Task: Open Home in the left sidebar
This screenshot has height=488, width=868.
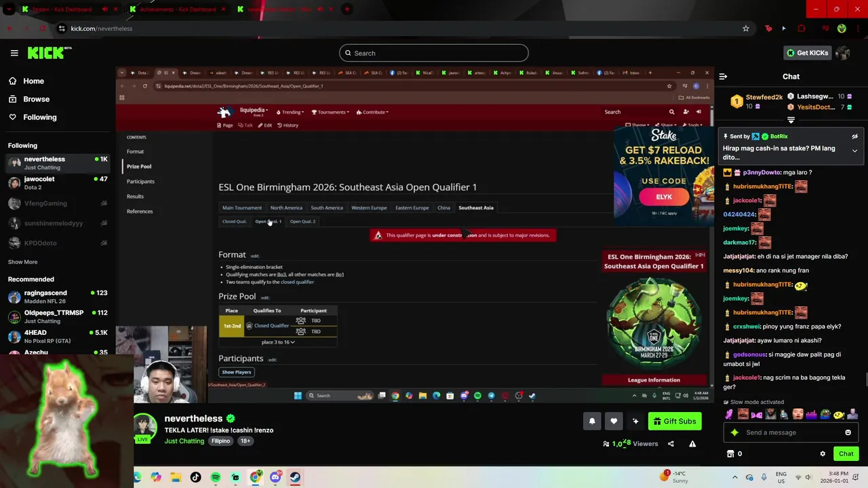Action: [27, 81]
